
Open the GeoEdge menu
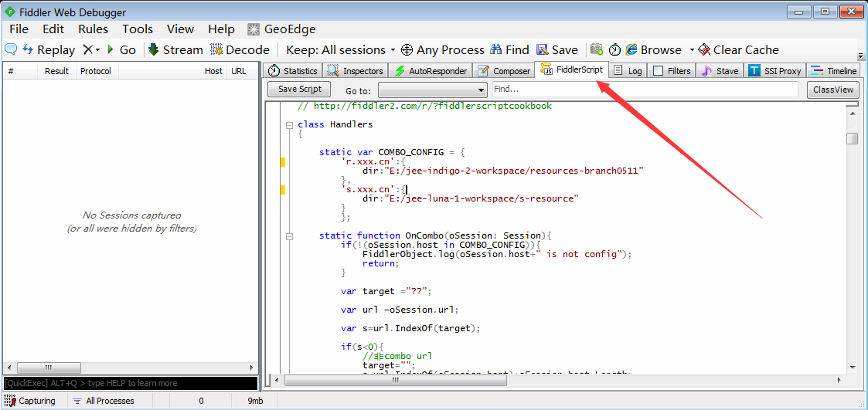[x=282, y=29]
